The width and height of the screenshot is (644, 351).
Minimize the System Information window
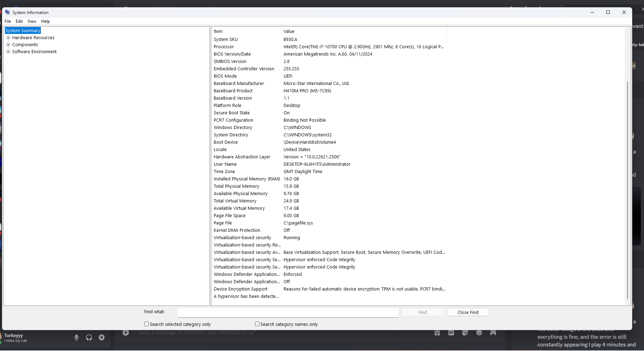(592, 12)
